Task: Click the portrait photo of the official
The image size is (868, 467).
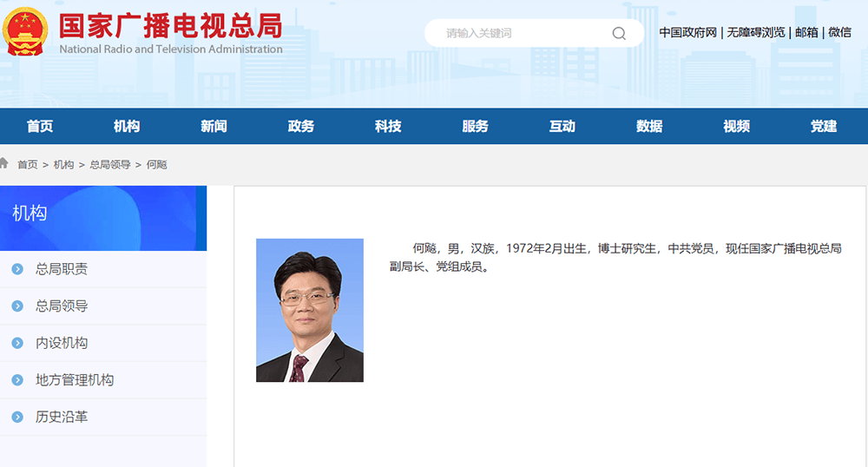Action: (310, 311)
